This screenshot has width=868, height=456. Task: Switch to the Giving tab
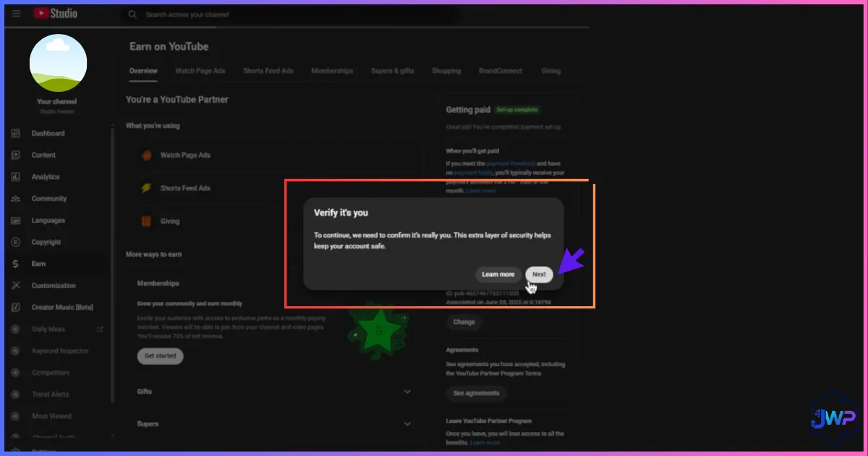[x=550, y=71]
